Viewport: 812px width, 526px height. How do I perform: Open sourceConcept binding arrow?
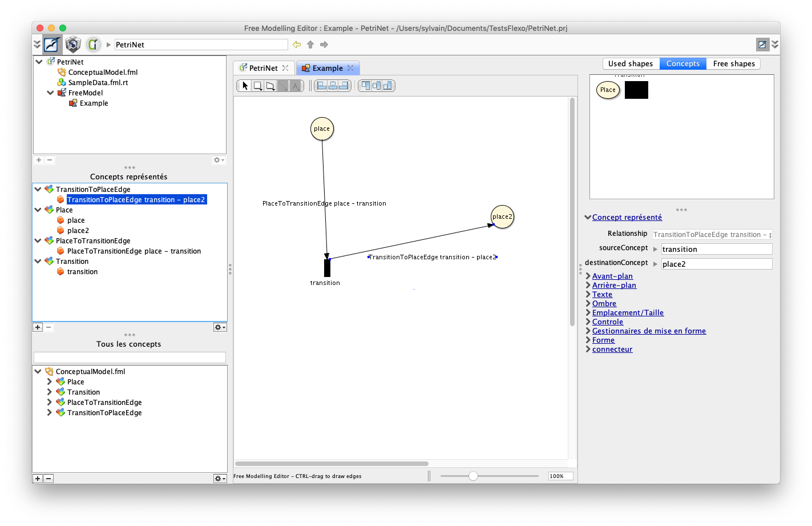pos(655,249)
